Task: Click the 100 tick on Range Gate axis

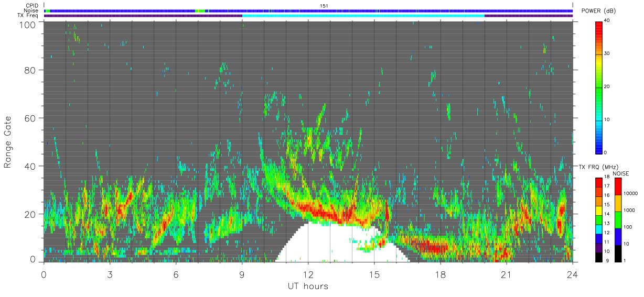Action: coord(28,24)
